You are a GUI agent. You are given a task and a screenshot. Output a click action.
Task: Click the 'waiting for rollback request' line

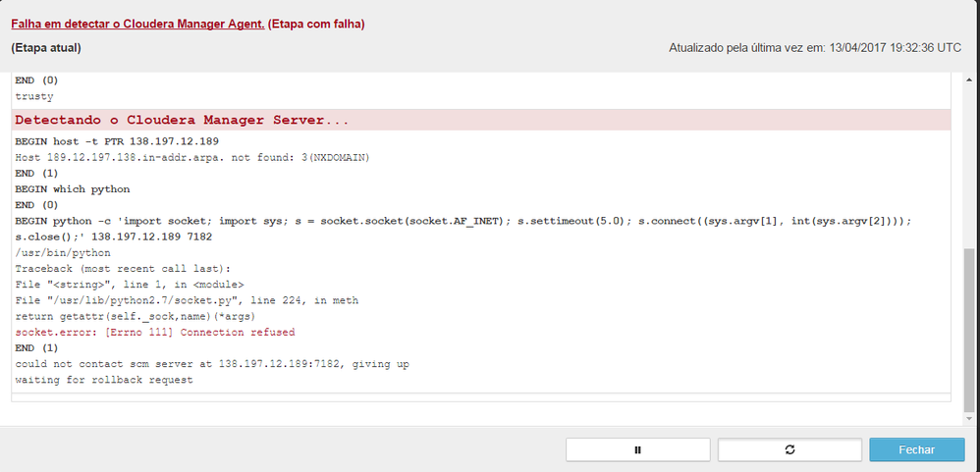tap(104, 380)
